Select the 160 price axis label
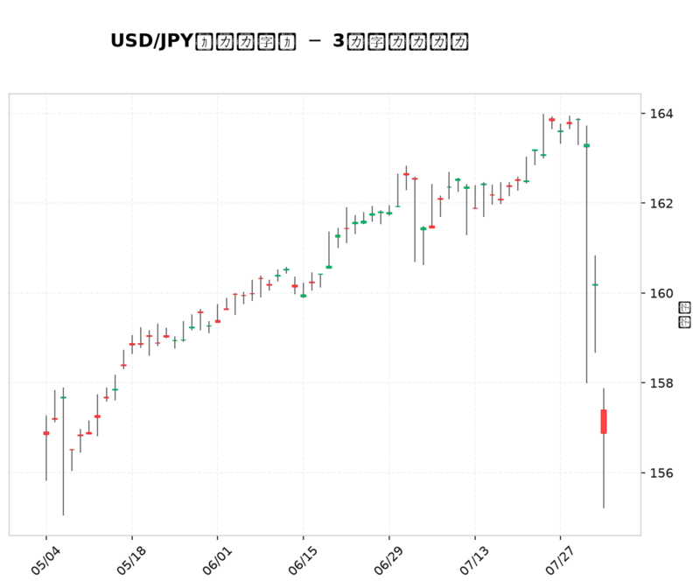Viewport: 700px width, 588px height. (x=661, y=293)
